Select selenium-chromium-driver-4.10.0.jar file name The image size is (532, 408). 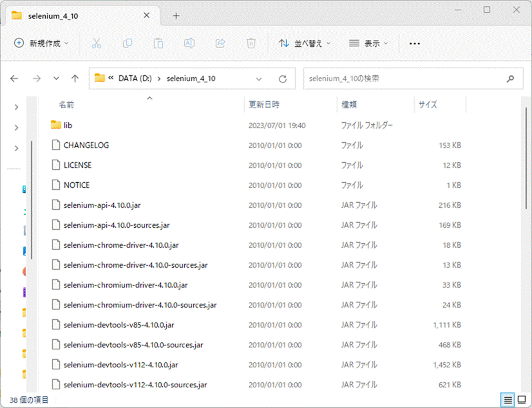click(x=126, y=285)
